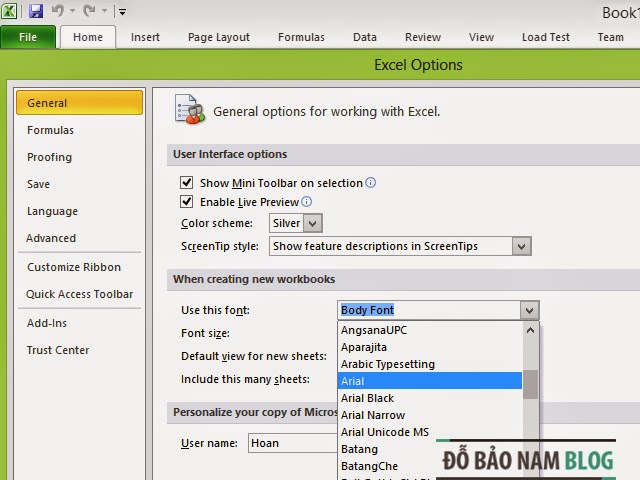
Task: Open the Review ribbon tab
Action: click(423, 37)
